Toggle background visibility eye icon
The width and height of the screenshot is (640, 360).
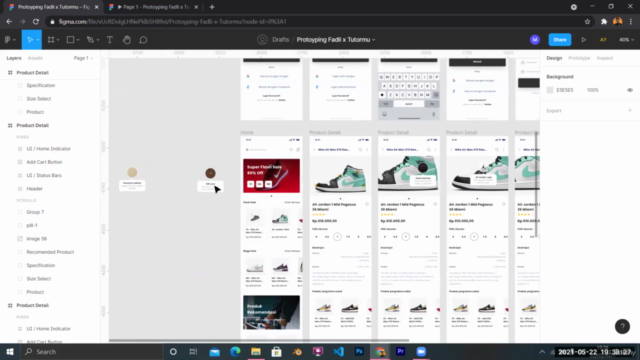click(630, 90)
